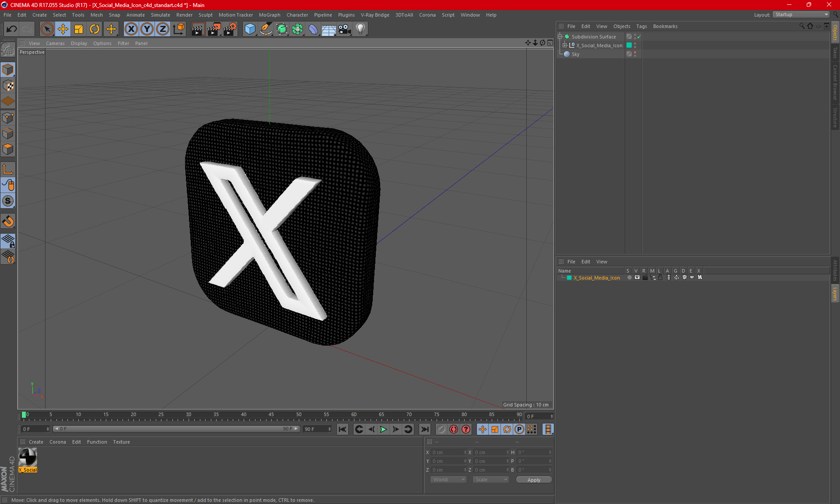Open the Simulate menu
The height and width of the screenshot is (504, 840).
[x=161, y=15]
